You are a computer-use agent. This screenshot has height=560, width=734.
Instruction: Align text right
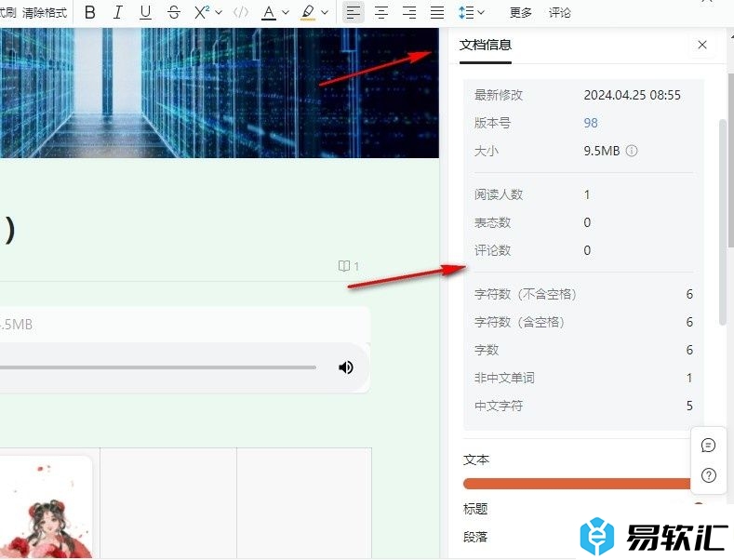tap(409, 13)
